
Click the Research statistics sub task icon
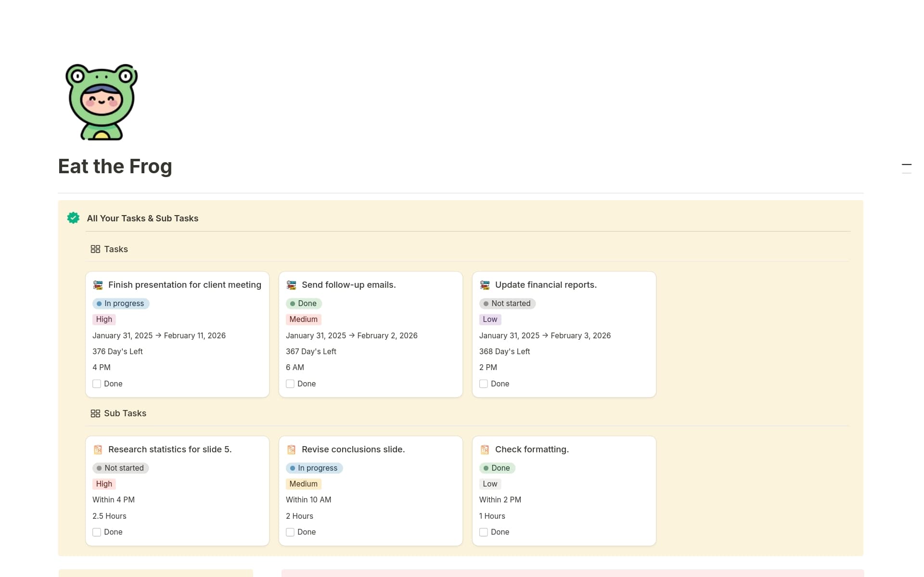(98, 449)
